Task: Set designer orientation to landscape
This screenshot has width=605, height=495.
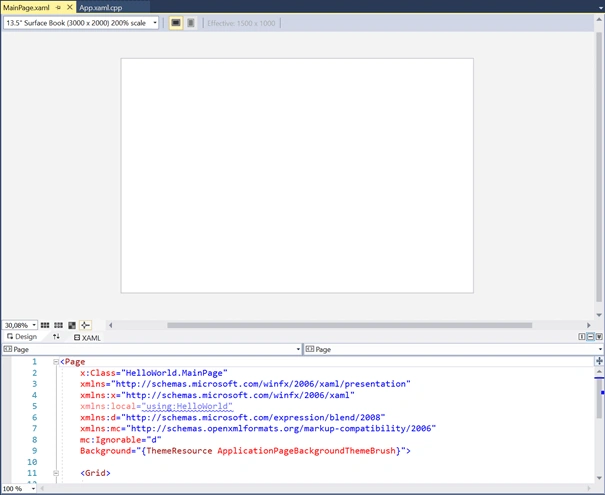Action: click(176, 23)
